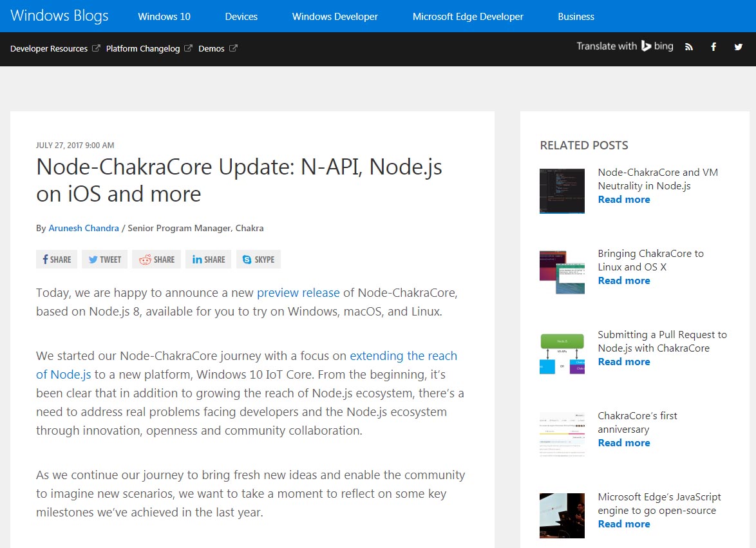
Task: Select the Business menu item
Action: (576, 16)
